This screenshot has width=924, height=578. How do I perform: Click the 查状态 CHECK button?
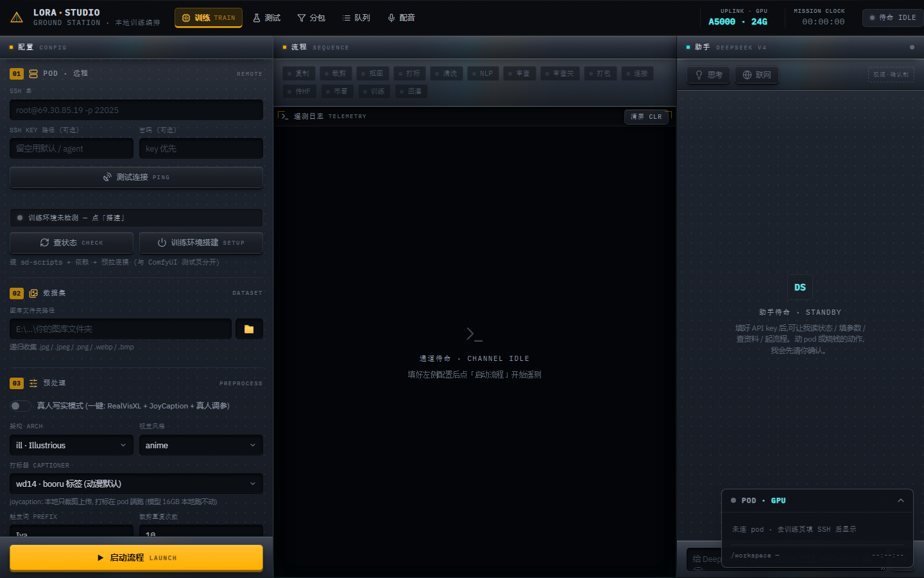coord(71,243)
